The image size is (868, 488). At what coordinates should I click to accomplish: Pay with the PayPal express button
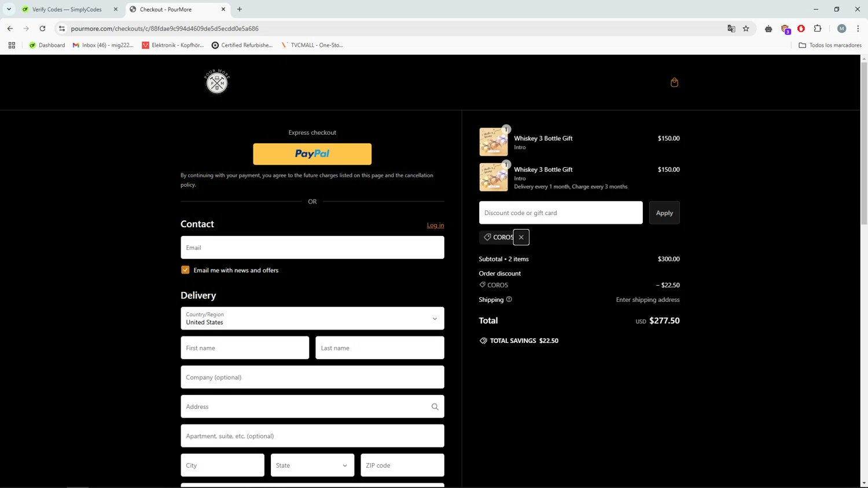click(312, 154)
